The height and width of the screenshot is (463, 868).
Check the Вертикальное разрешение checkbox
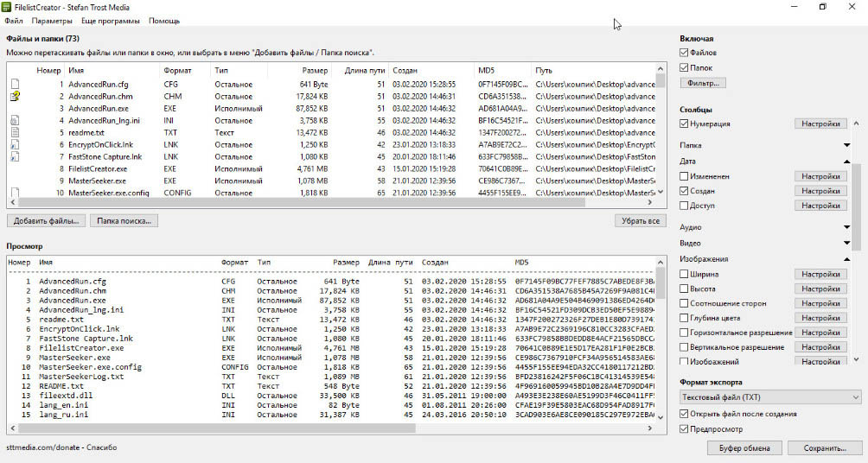click(684, 347)
